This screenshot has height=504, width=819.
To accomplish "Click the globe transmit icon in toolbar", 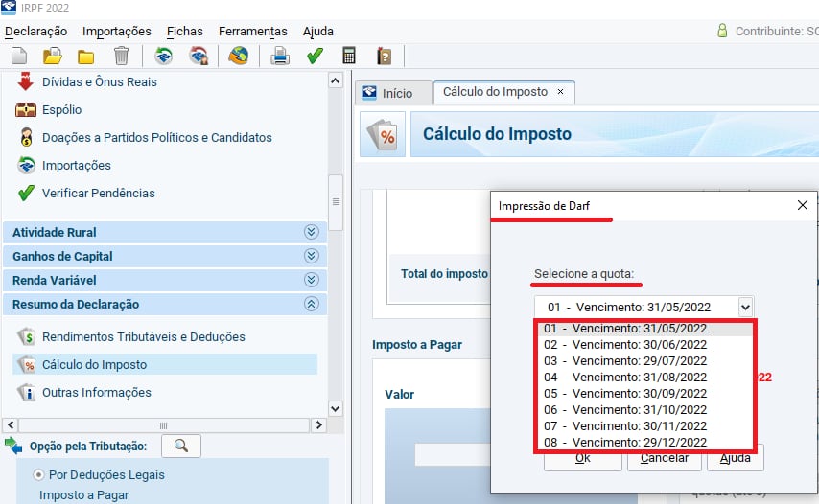I will point(238,56).
